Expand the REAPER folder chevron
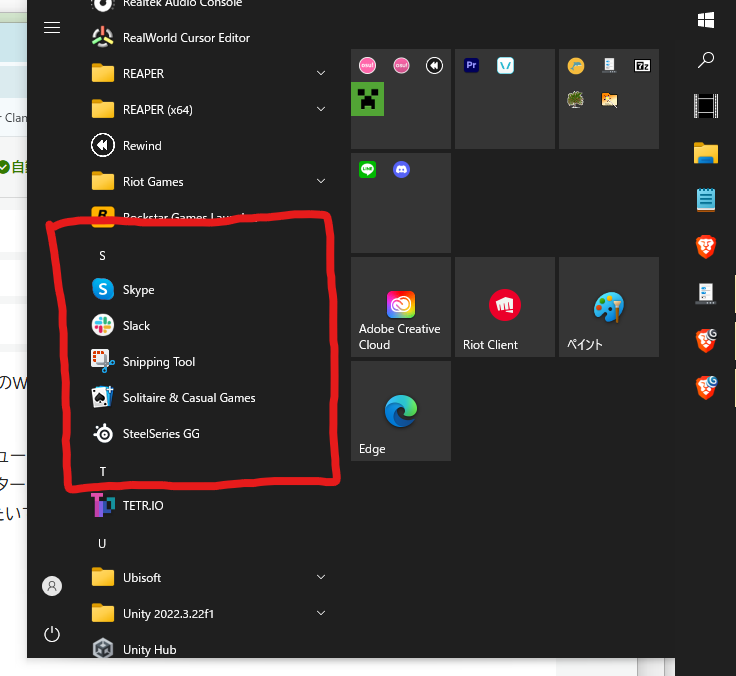This screenshot has width=736, height=676. point(321,73)
